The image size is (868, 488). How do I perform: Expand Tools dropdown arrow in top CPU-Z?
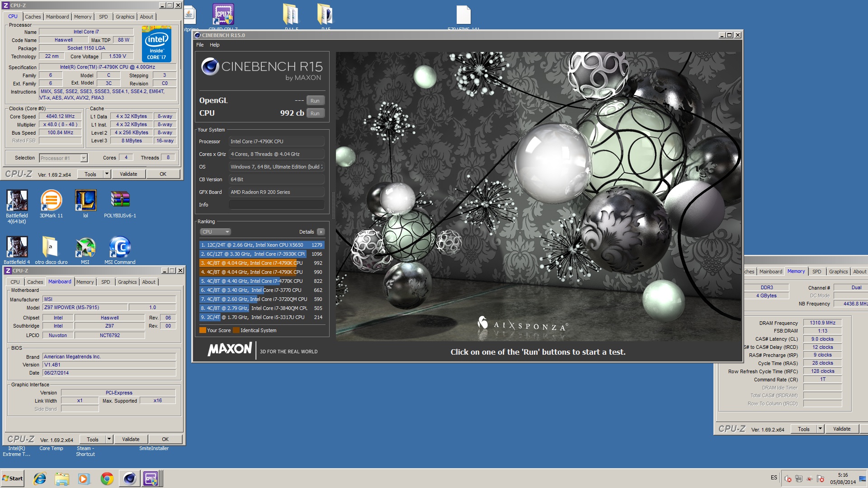[x=107, y=174]
